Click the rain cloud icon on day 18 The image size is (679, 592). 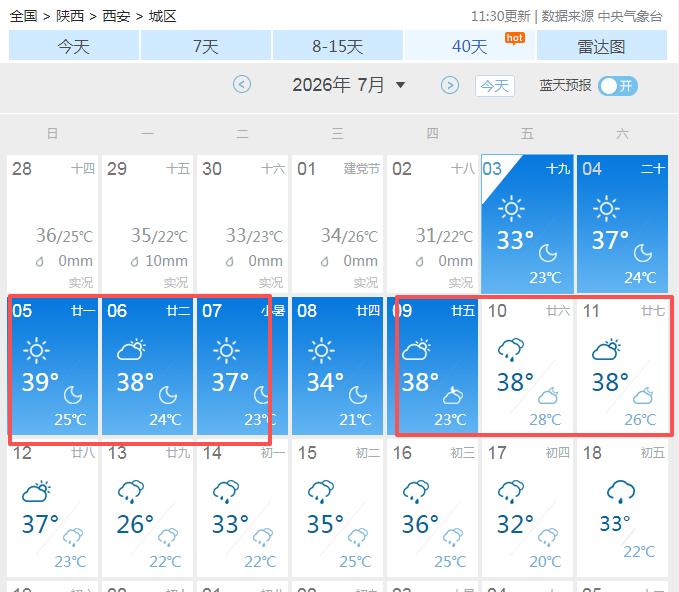pos(621,492)
